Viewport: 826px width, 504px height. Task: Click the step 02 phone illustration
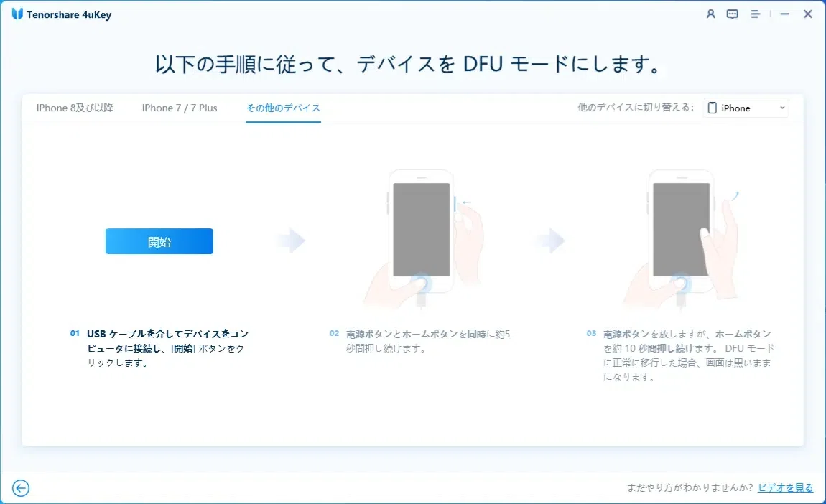424,239
